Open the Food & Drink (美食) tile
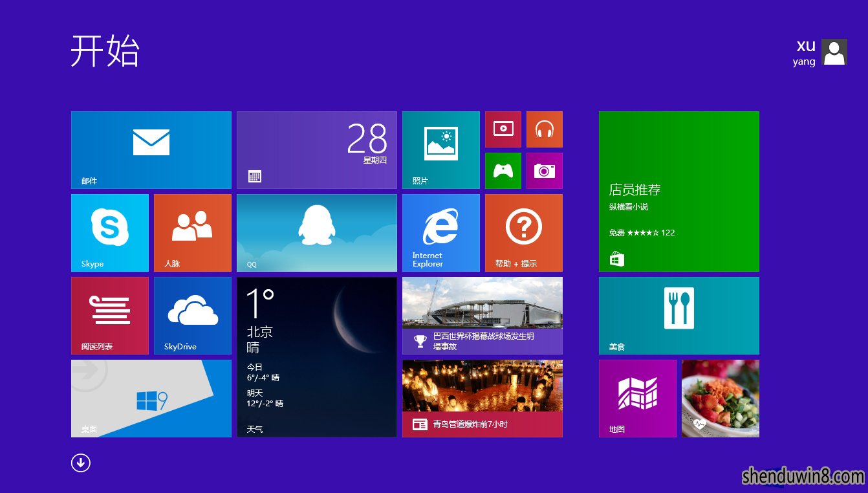868x493 pixels. coord(679,316)
